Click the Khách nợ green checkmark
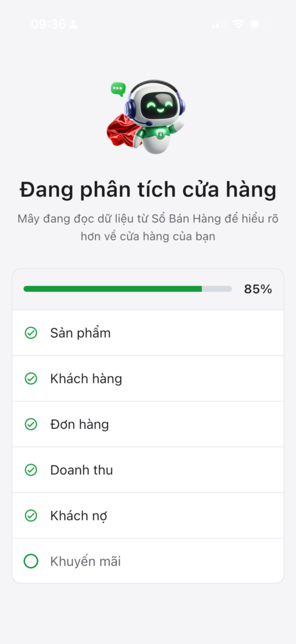 pos(31,515)
